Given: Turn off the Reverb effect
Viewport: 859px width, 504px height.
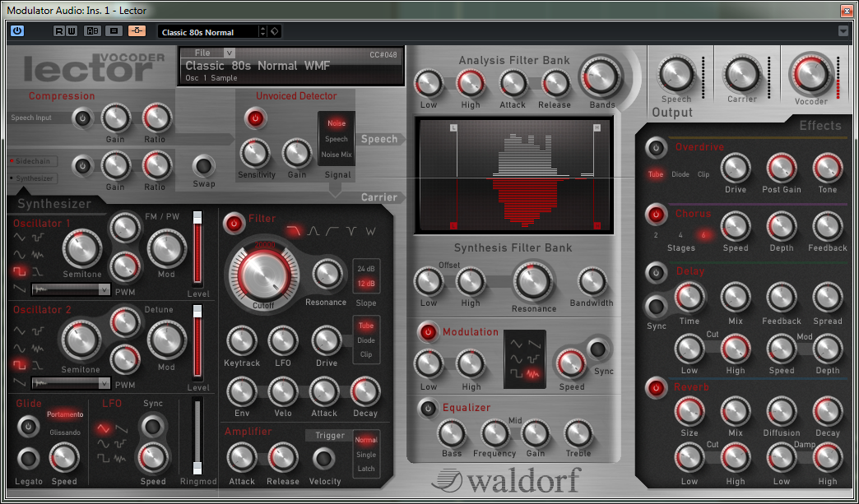Looking at the screenshot, I should tap(656, 387).
